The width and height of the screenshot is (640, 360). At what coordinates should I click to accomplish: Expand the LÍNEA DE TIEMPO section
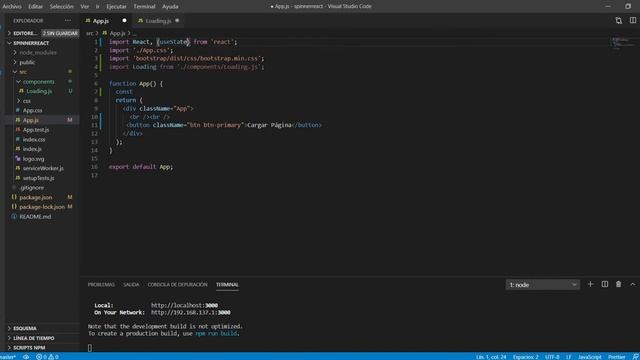click(34, 338)
